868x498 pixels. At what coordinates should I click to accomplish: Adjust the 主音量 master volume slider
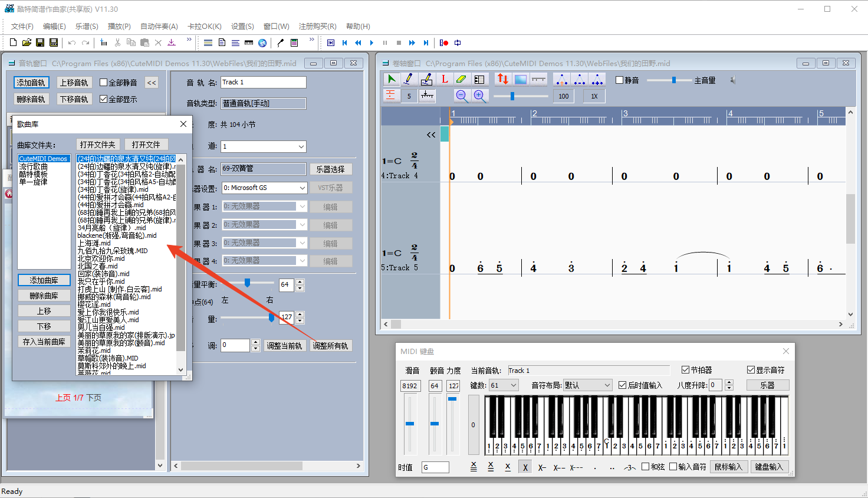click(674, 80)
